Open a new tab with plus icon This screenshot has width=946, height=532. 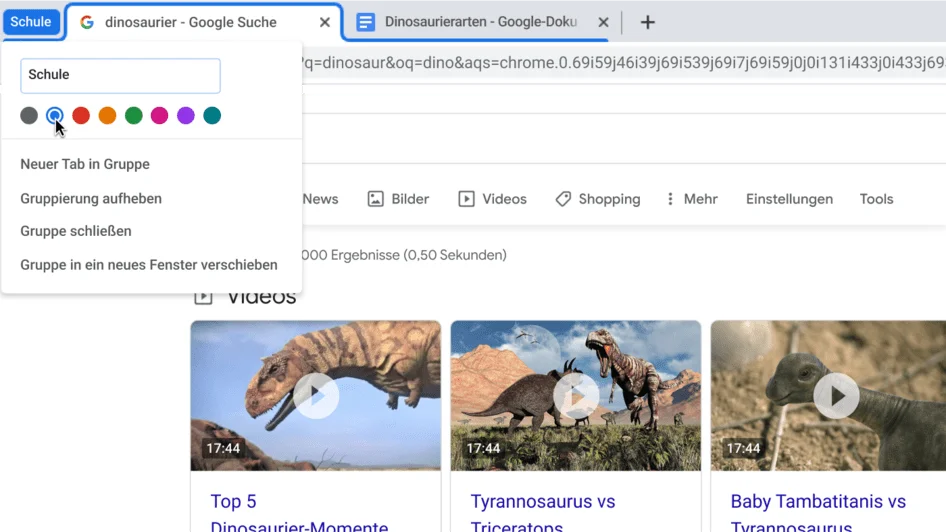click(647, 22)
